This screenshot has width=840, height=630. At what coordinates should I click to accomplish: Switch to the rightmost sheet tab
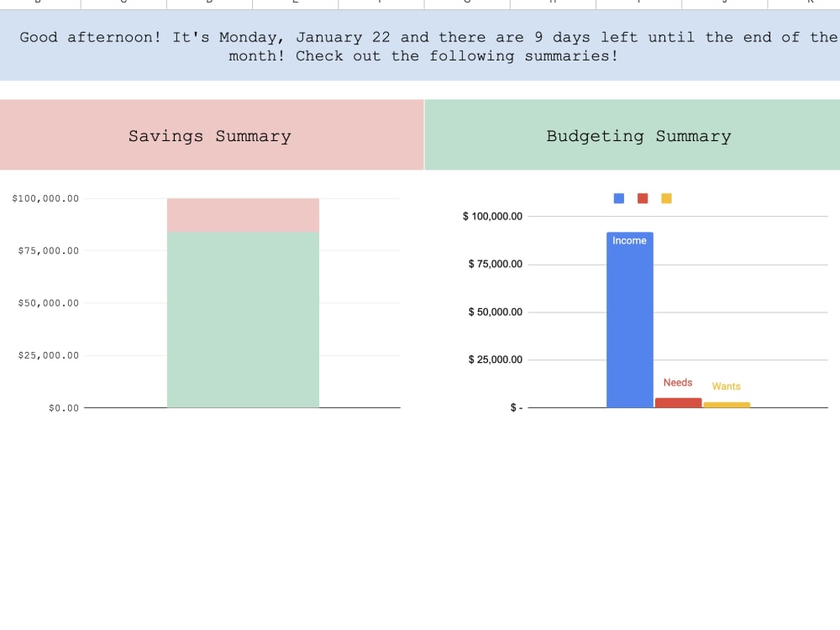806,3
